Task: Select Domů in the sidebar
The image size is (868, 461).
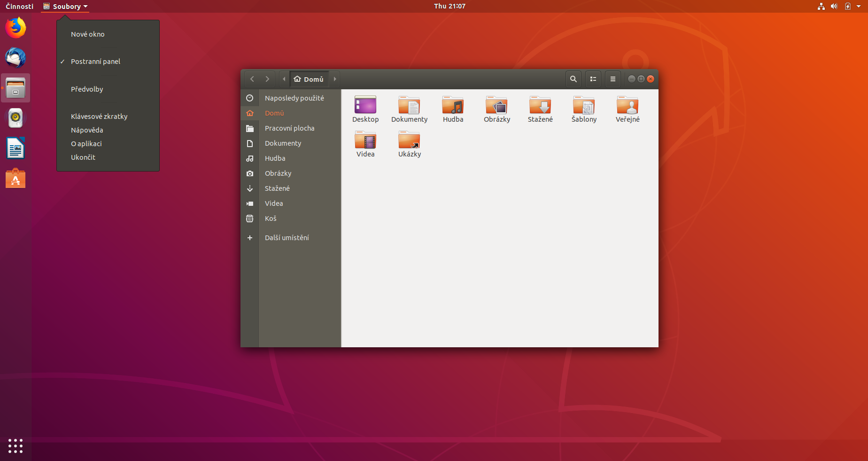Action: [x=291, y=113]
